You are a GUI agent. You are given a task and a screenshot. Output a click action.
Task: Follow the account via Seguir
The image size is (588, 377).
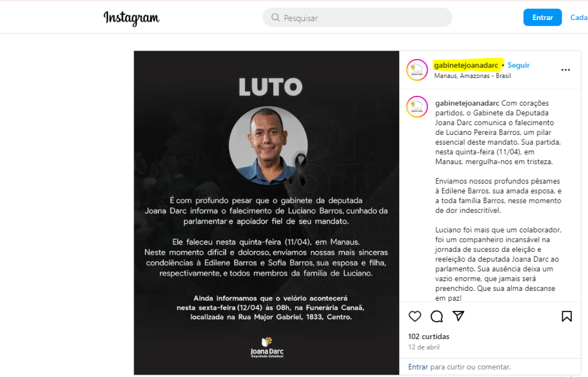click(519, 65)
